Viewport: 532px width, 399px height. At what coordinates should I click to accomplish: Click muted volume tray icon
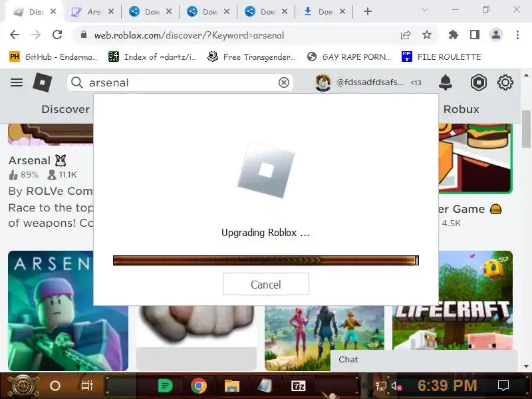point(396,386)
